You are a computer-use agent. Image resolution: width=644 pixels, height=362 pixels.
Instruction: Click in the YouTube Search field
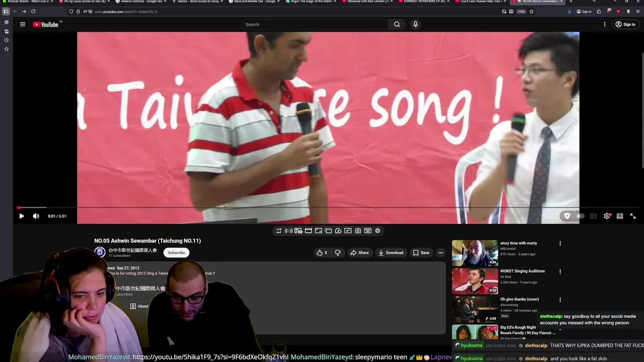[315, 24]
